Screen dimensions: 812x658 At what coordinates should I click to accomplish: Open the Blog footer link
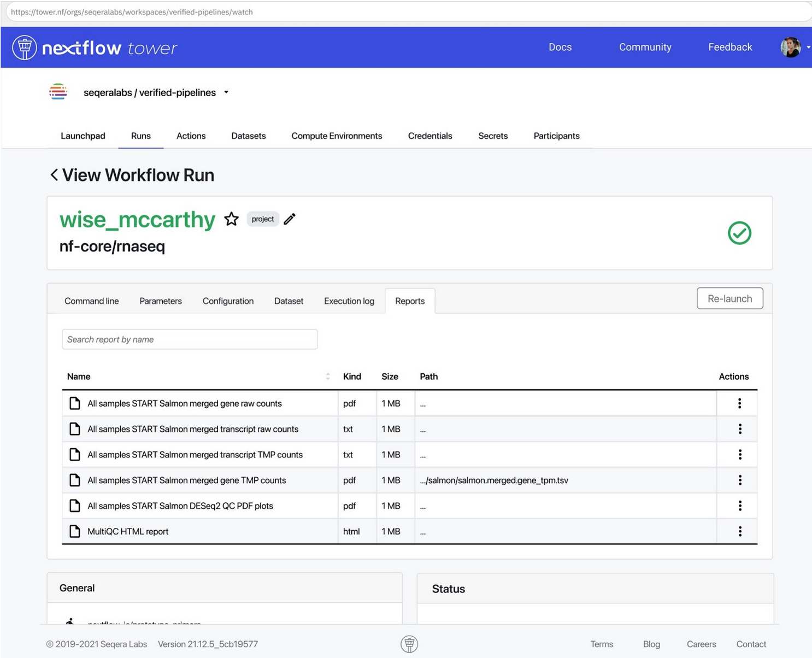651,644
